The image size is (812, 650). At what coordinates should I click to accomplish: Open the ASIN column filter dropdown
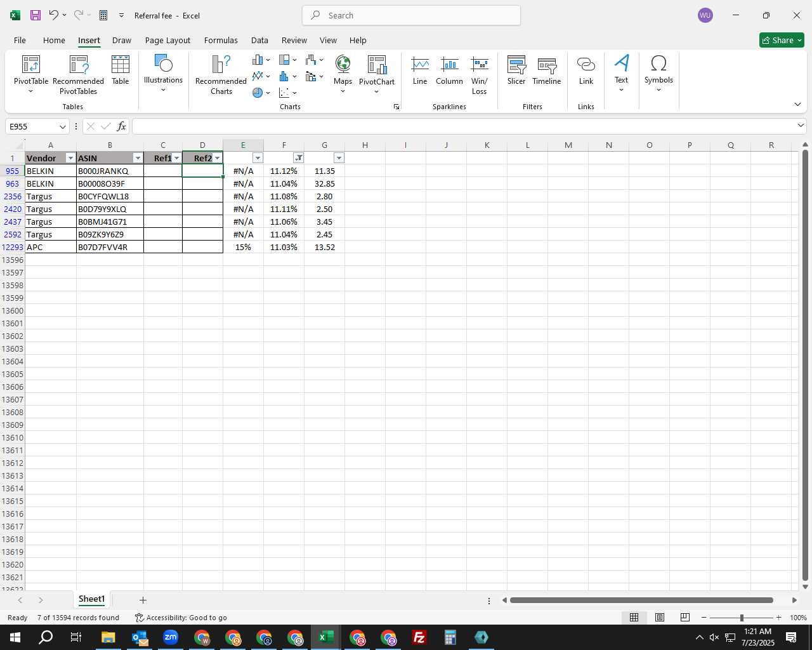138,158
